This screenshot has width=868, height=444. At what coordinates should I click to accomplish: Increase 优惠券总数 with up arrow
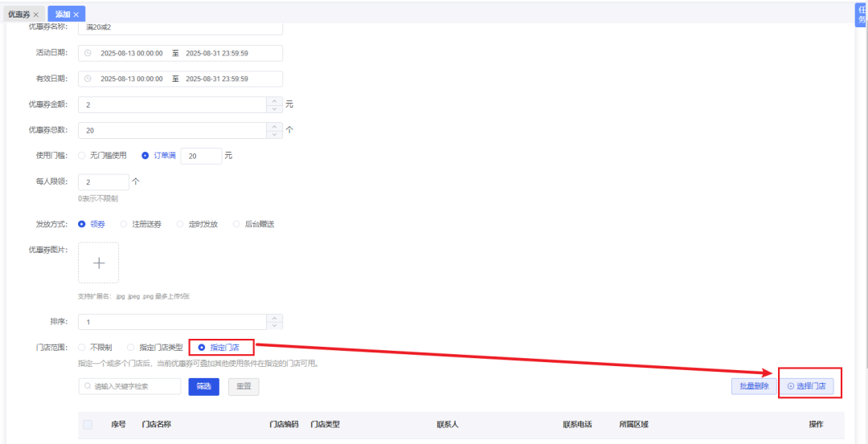[x=275, y=127]
